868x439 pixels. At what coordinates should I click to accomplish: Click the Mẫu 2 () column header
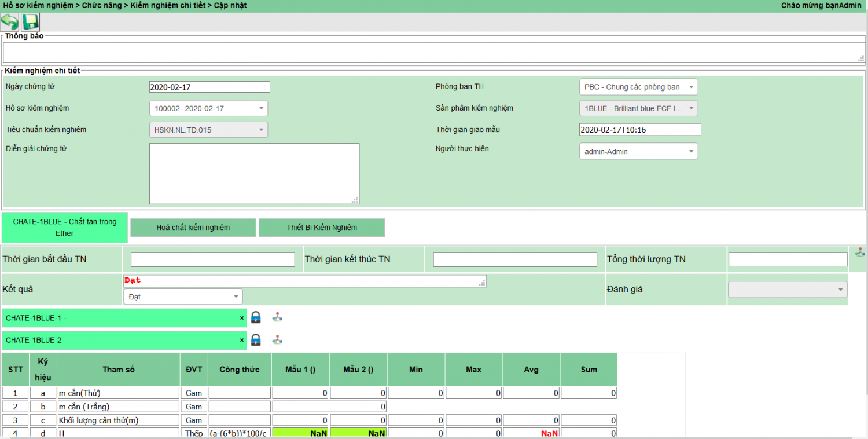pos(358,370)
